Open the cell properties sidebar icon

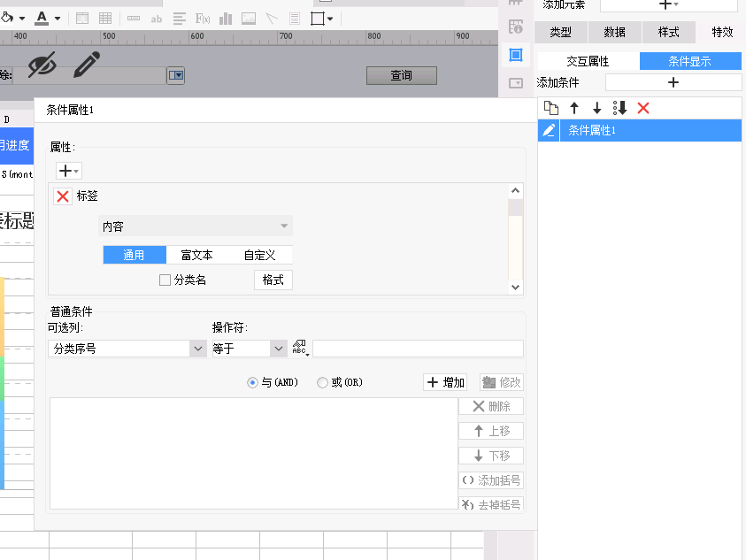click(516, 27)
